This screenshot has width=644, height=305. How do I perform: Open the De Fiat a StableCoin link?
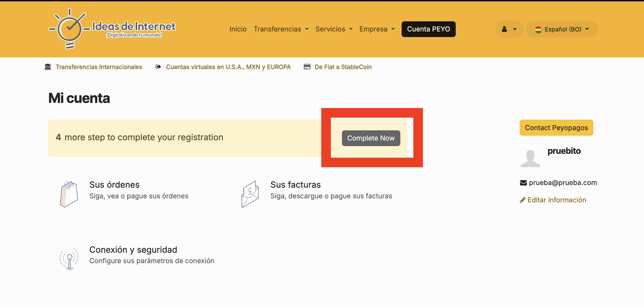tap(343, 67)
